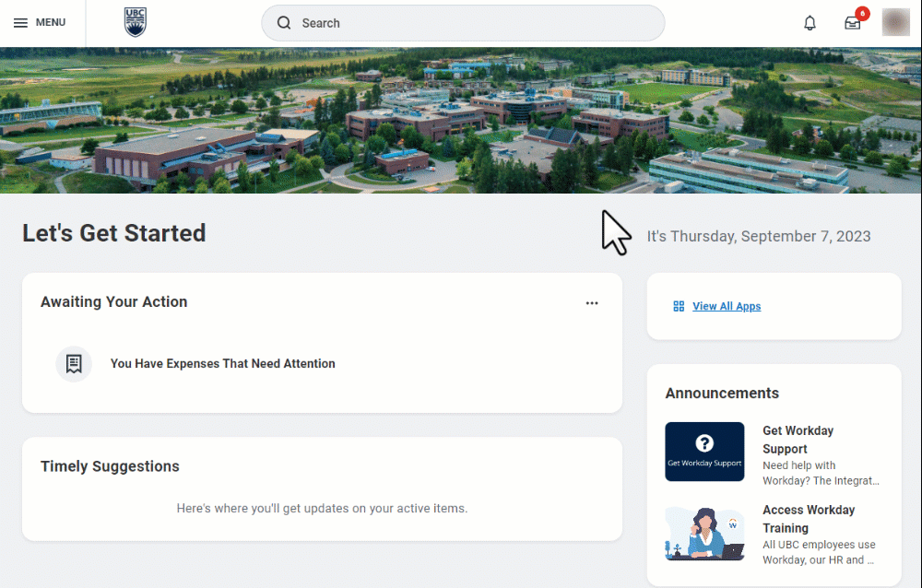The height and width of the screenshot is (588, 922).
Task: Click the 'Need help with Workday?' description
Action: (x=820, y=473)
